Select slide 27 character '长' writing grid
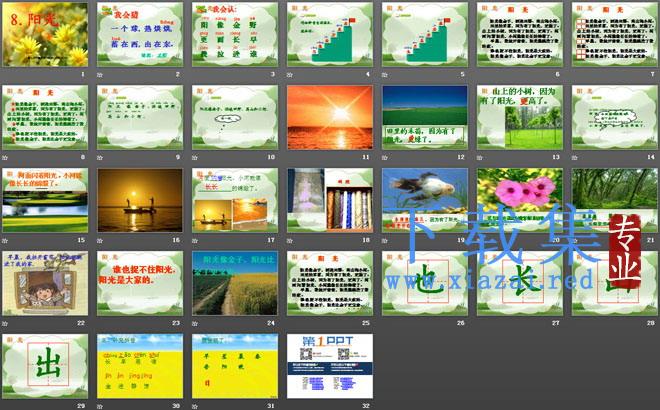Image resolution: width=660 pixels, height=410 pixels. [520, 283]
